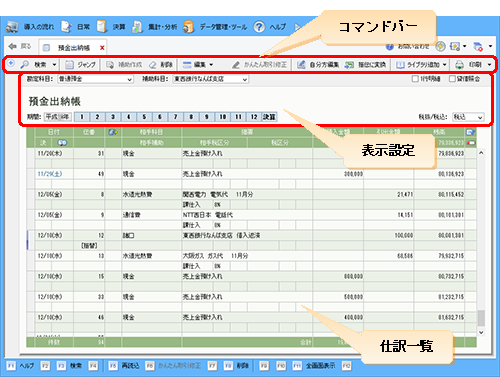The image size is (500, 377).
Task: Select period month 4
Action: pyautogui.click(x=129, y=117)
